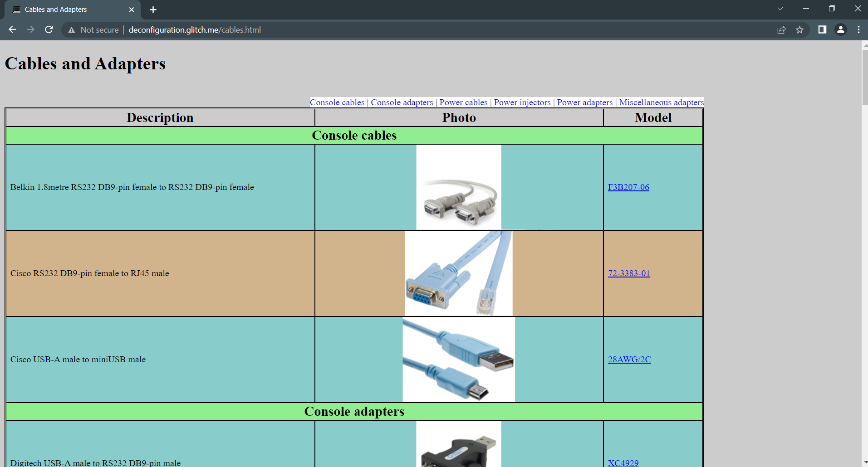This screenshot has height=467, width=868.
Task: Open the Chrome side panel
Action: [822, 30]
